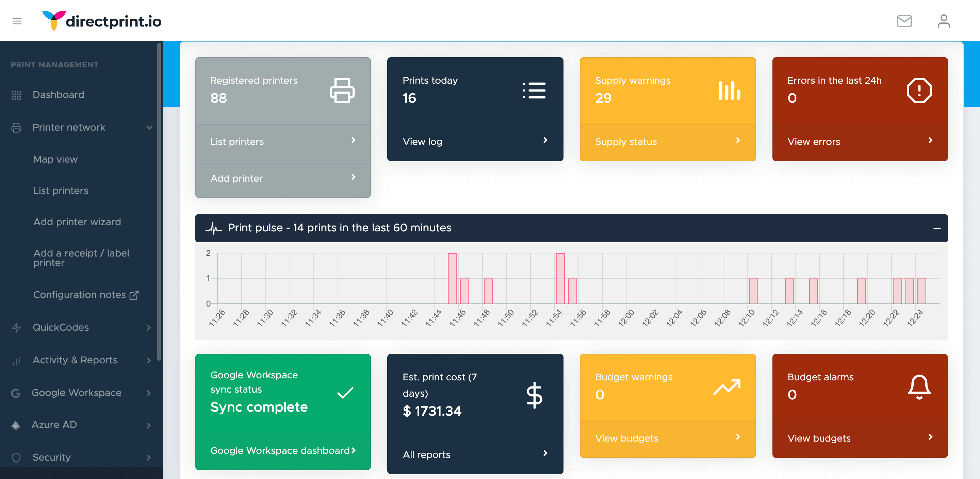Click the printer icon on Registered printers card
This screenshot has height=479, width=980.
coord(342,90)
